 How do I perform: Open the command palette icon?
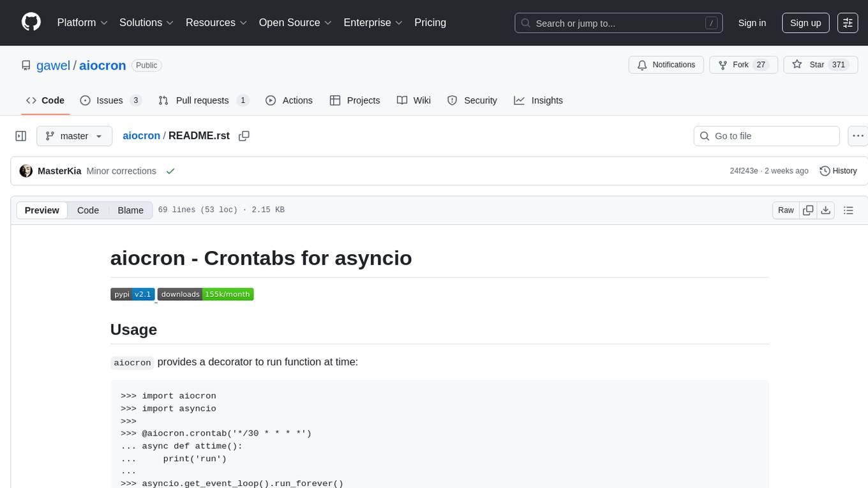(848, 23)
